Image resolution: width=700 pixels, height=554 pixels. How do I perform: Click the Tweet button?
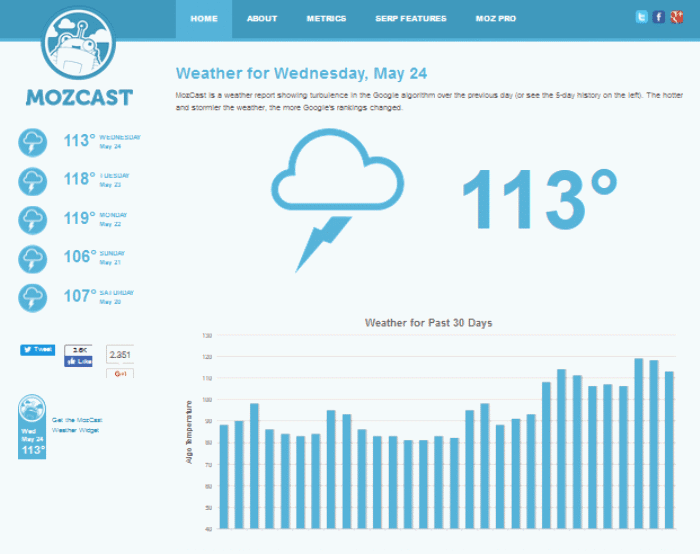click(x=38, y=350)
